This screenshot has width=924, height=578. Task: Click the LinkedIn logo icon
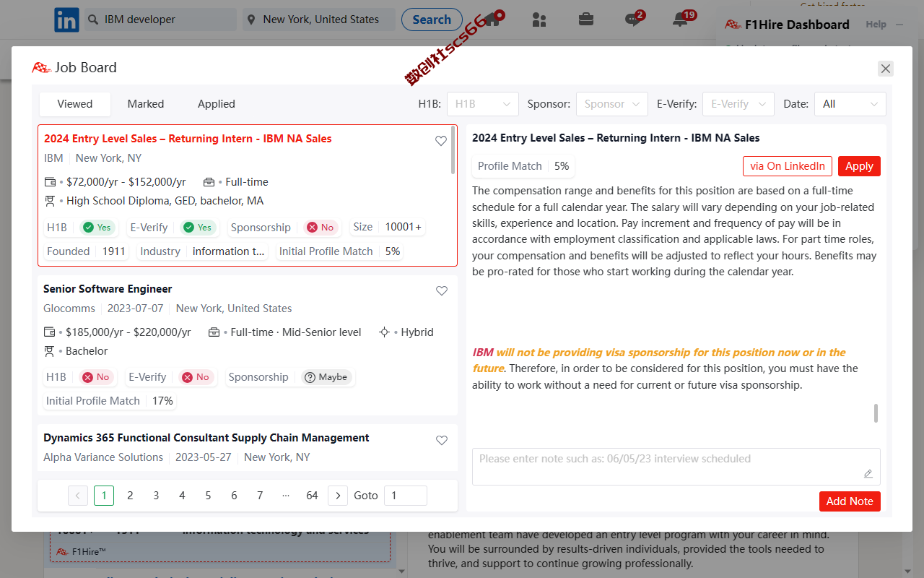click(x=67, y=20)
